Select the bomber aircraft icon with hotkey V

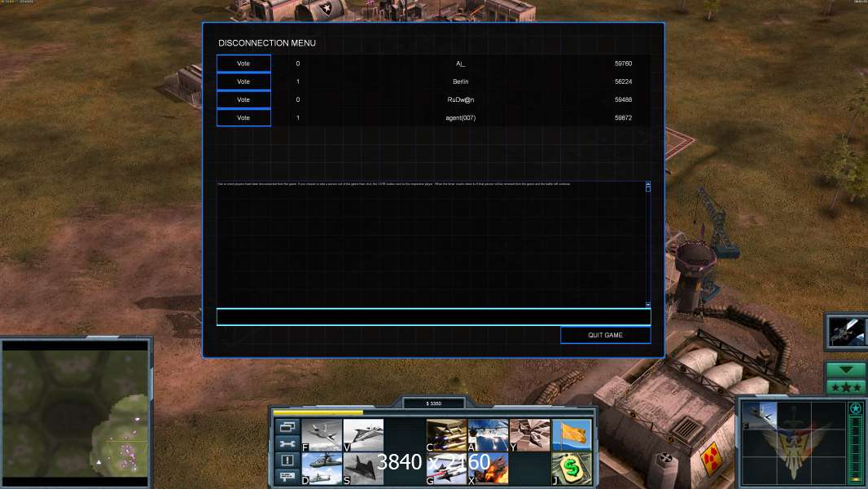pos(363,434)
